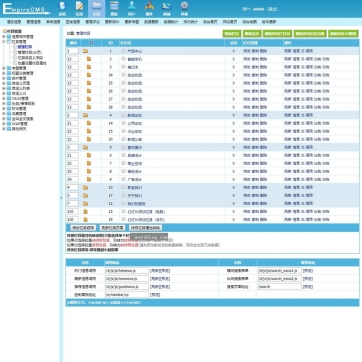
Task: Select radio button for row ID 3
Action: click(124, 67)
